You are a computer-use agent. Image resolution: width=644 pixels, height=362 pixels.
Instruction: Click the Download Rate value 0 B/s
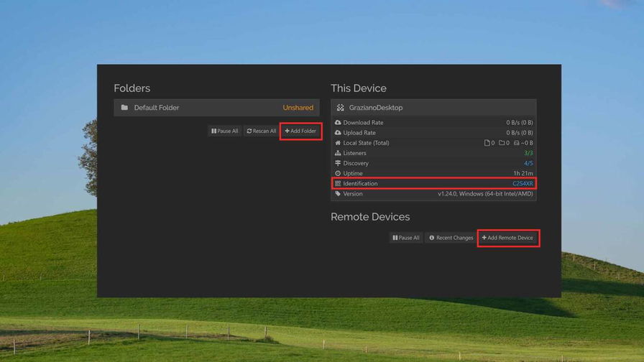pos(519,122)
